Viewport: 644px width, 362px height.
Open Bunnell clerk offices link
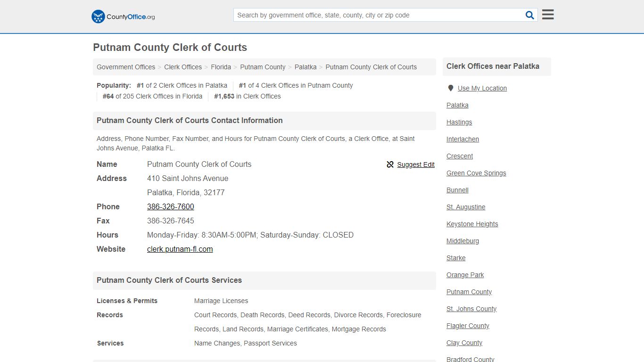point(457,190)
